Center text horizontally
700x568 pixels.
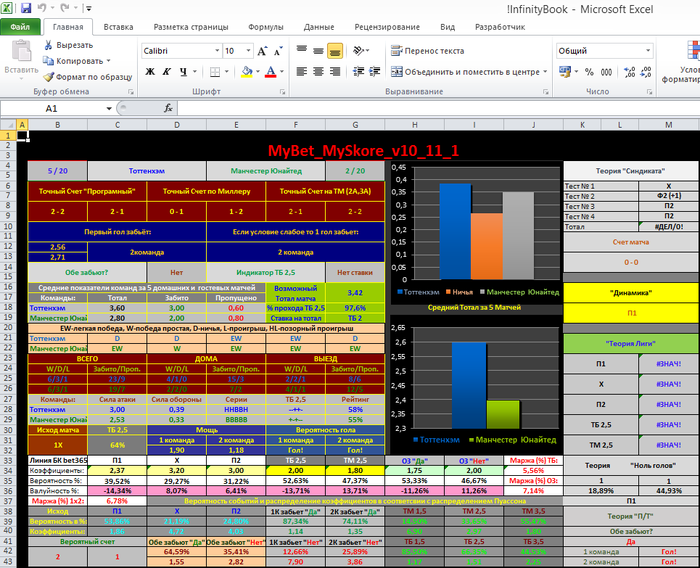[x=318, y=71]
